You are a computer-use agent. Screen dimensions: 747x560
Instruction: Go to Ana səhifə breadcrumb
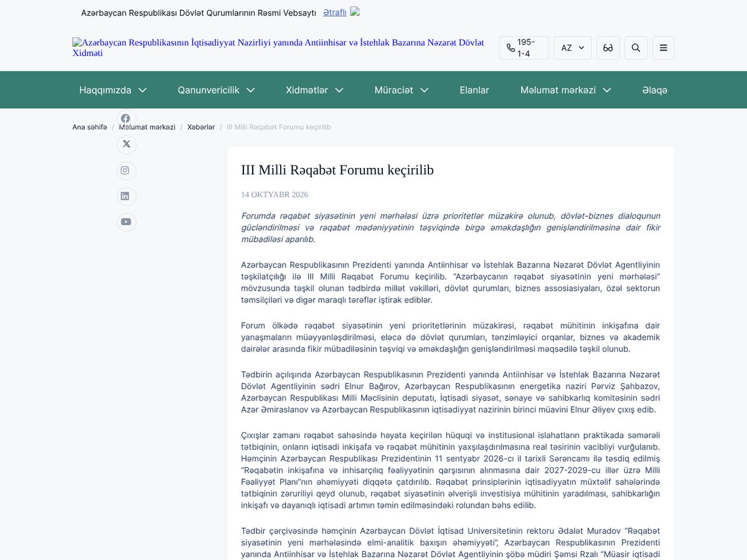point(90,127)
